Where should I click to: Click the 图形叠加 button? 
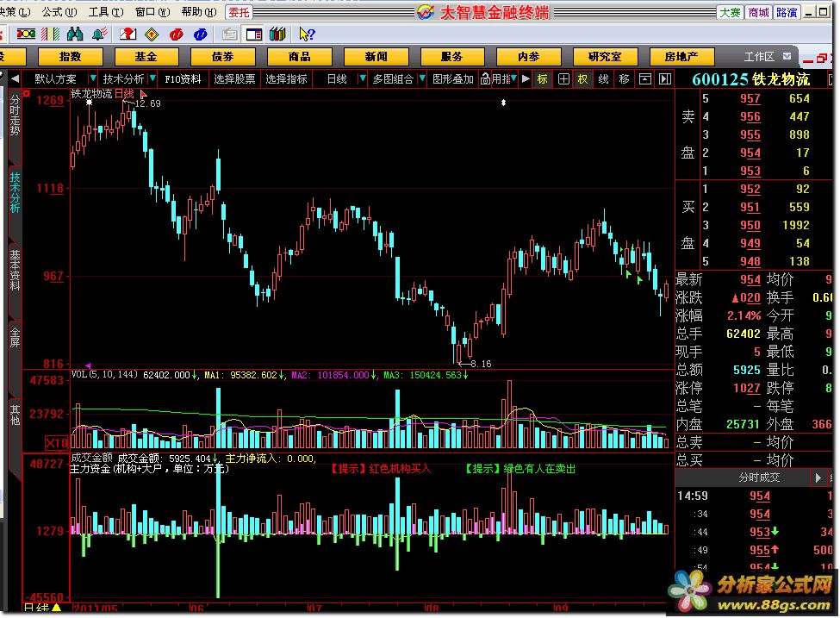pyautogui.click(x=452, y=79)
